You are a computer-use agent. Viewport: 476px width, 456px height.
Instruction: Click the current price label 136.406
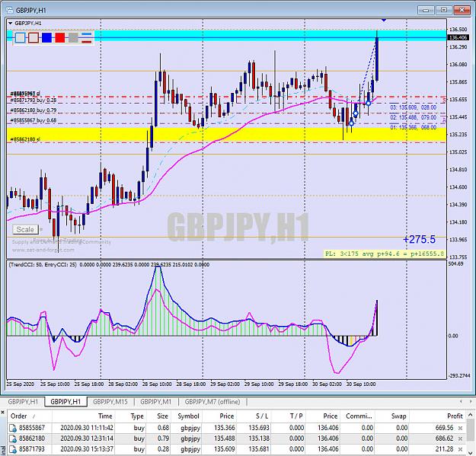tap(458, 37)
